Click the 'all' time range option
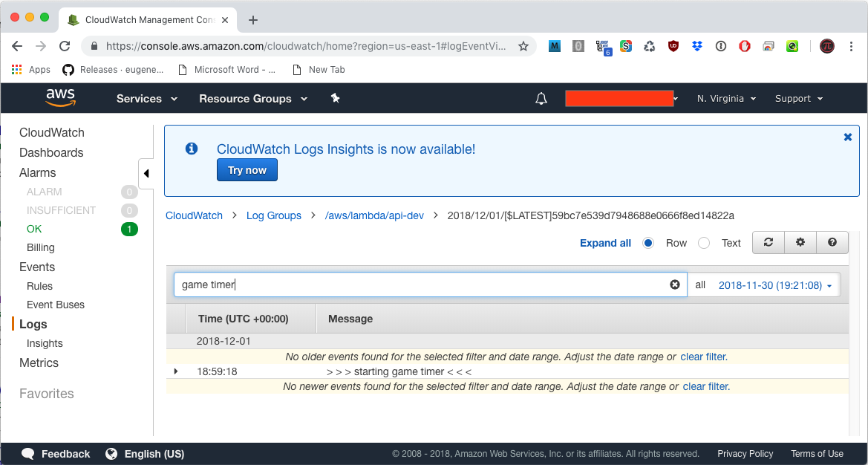Viewport: 868px width, 465px height. [x=700, y=285]
